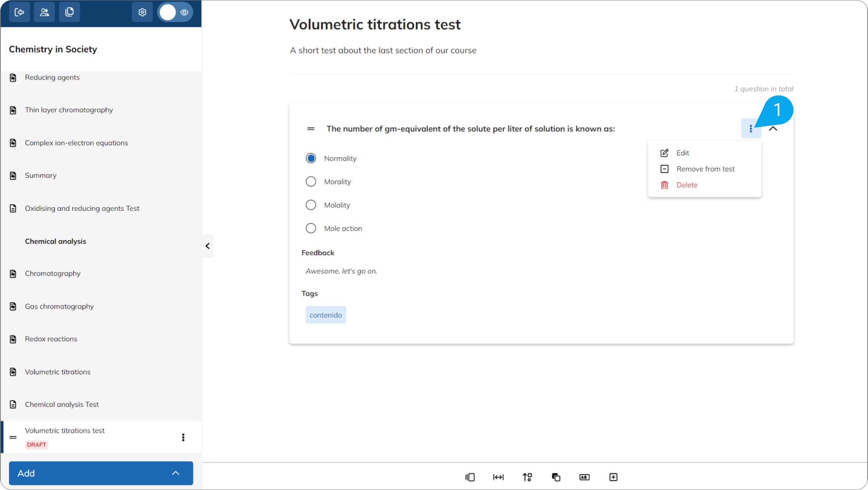This screenshot has height=490, width=868.
Task: Click the page icon beside Chromatography
Action: click(x=13, y=274)
